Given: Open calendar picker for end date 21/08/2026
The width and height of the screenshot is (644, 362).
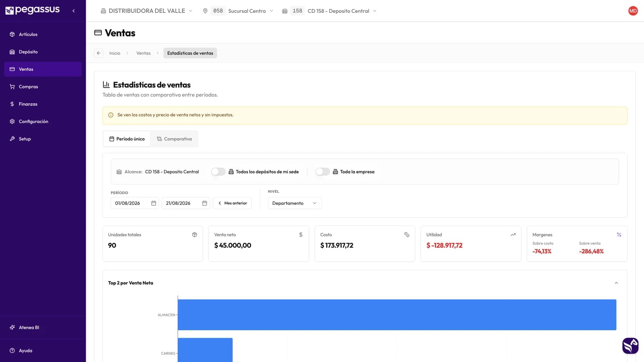Looking at the screenshot, I should click(x=204, y=203).
